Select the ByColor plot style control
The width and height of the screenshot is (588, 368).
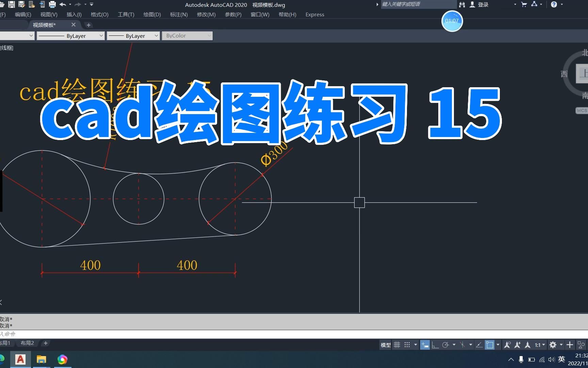tap(187, 35)
